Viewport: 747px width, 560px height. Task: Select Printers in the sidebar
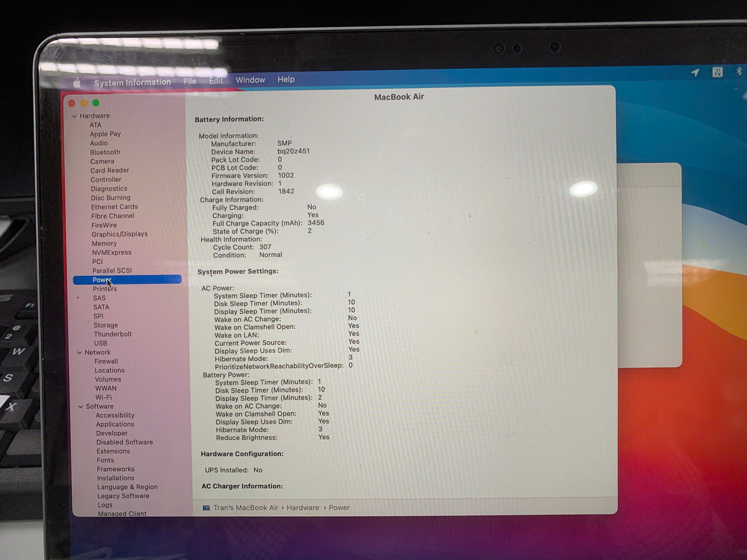(x=105, y=289)
